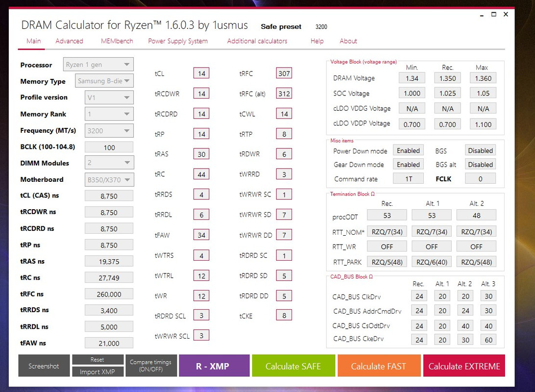Expand the Memory Type Samsung B-die dropdown
Screen dimensions: 535x392
(x=104, y=81)
